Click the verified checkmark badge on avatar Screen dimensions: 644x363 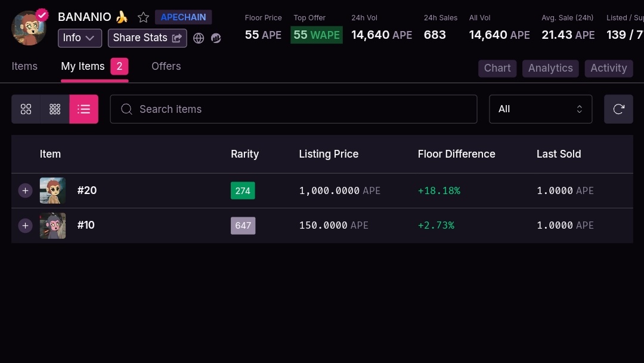(x=42, y=15)
